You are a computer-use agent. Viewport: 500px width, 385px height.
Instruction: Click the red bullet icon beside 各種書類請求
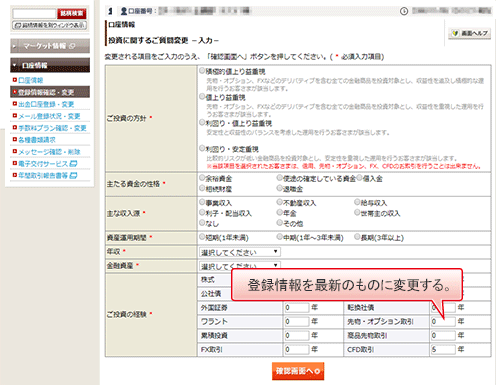[x=15, y=140]
